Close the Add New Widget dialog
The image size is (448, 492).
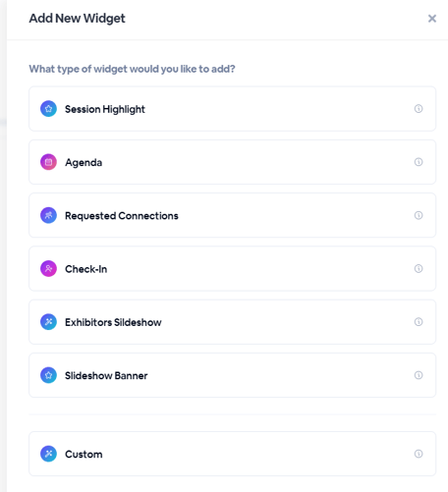click(x=432, y=19)
